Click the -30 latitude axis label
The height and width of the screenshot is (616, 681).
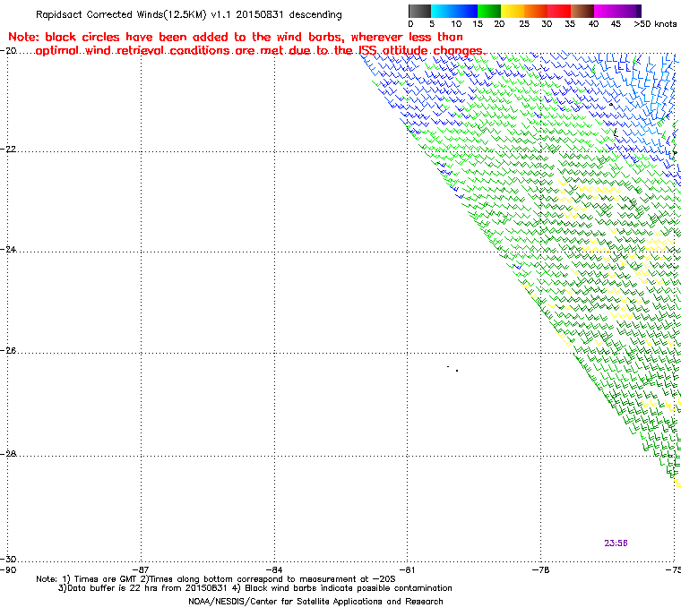tap(9, 559)
